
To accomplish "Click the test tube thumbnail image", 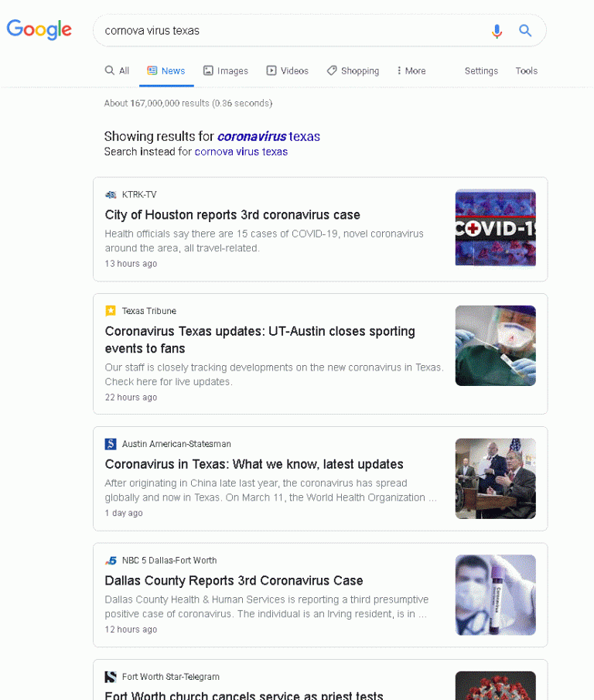I will pyautogui.click(x=495, y=595).
